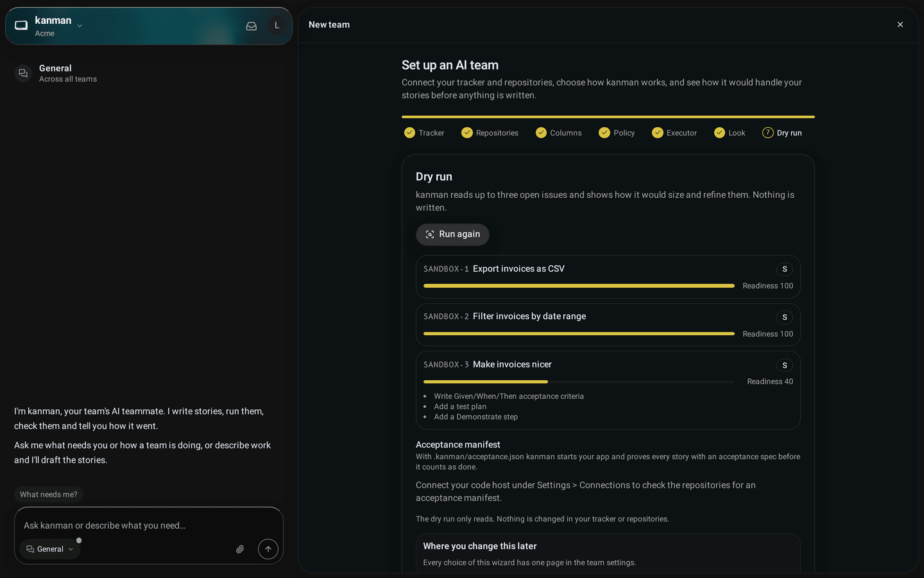The height and width of the screenshot is (578, 924).
Task: Open the General channel selector dropdown
Action: click(x=50, y=549)
